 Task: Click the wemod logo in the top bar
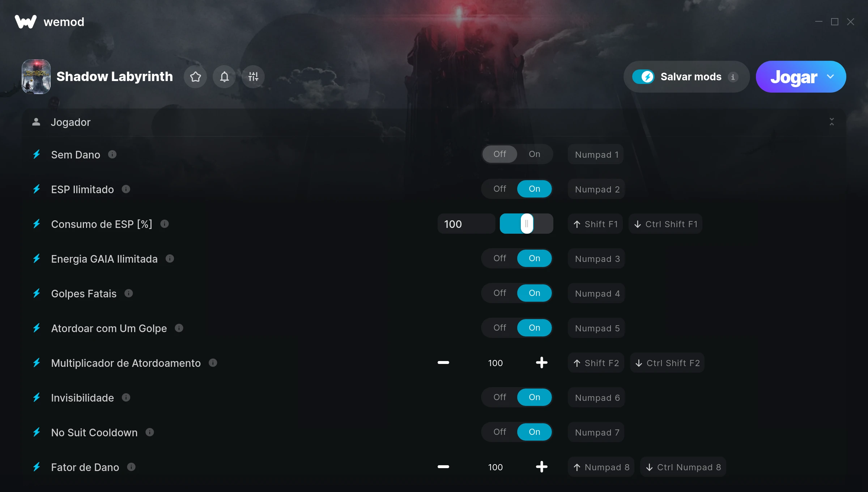[x=26, y=22]
